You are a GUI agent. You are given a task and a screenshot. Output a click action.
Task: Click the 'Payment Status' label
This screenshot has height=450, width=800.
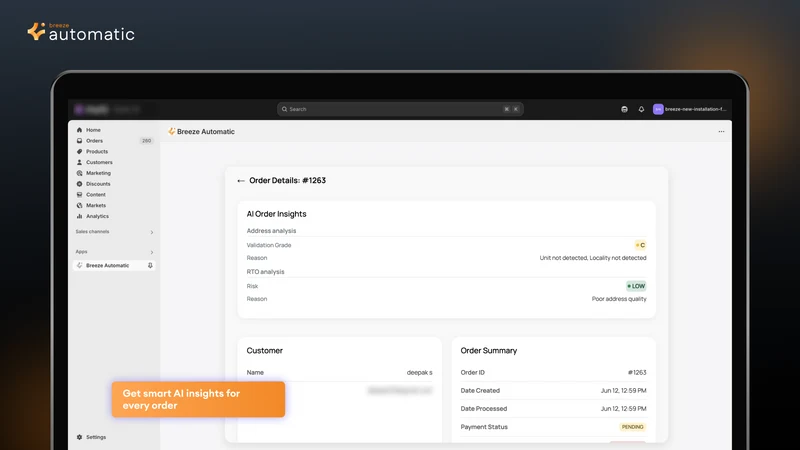(484, 427)
